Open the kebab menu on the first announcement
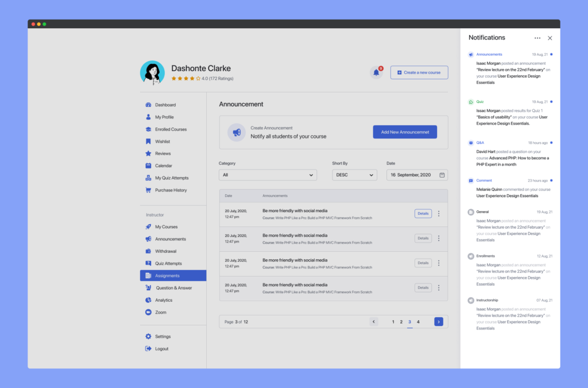 (438, 213)
